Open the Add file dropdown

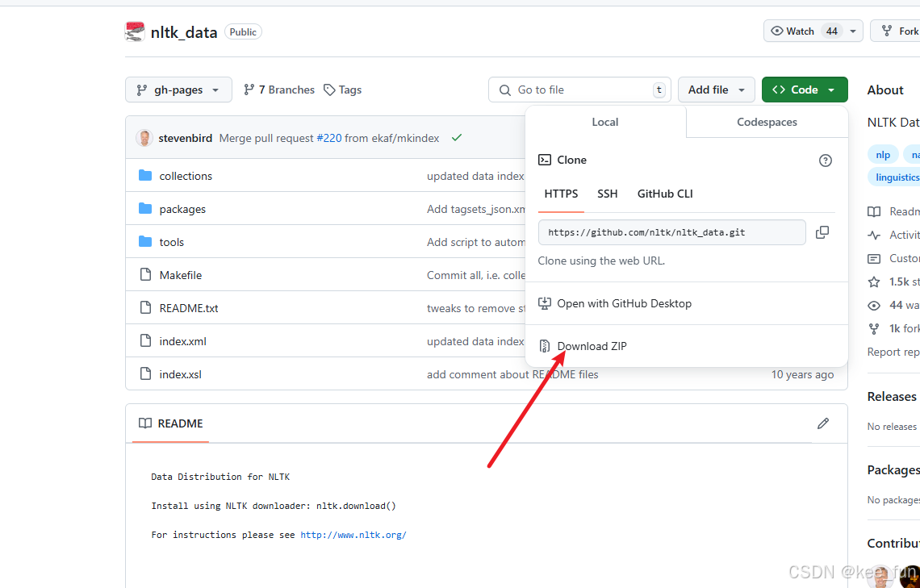coord(717,90)
